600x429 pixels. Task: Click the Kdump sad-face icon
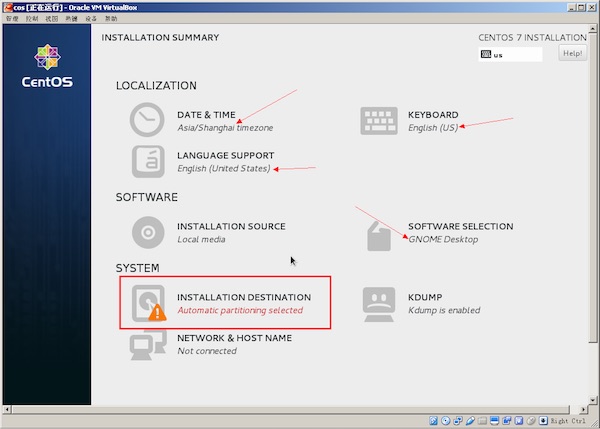pyautogui.click(x=378, y=303)
